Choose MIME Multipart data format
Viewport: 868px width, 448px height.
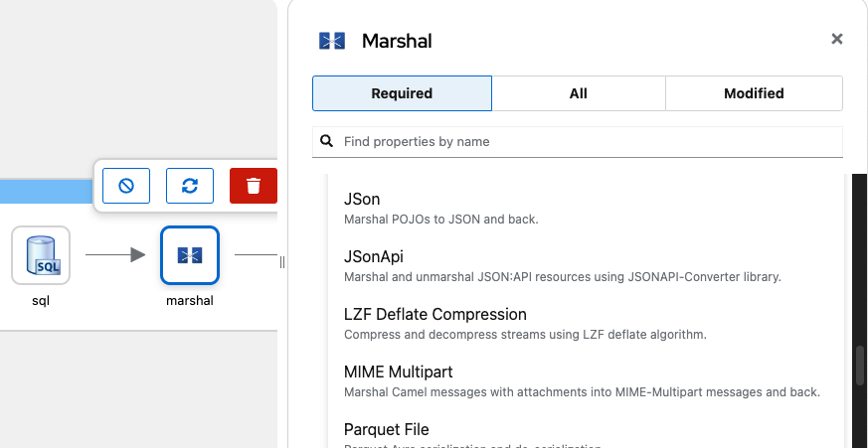(x=398, y=373)
